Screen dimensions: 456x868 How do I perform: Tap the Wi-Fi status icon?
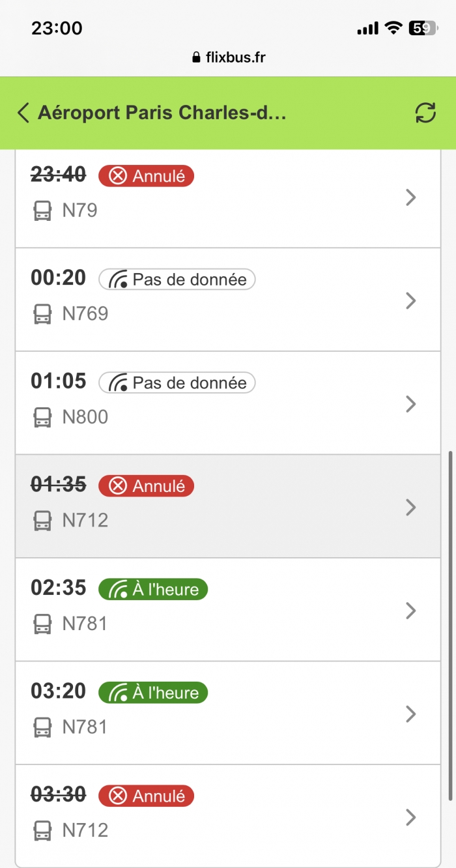coord(393,28)
